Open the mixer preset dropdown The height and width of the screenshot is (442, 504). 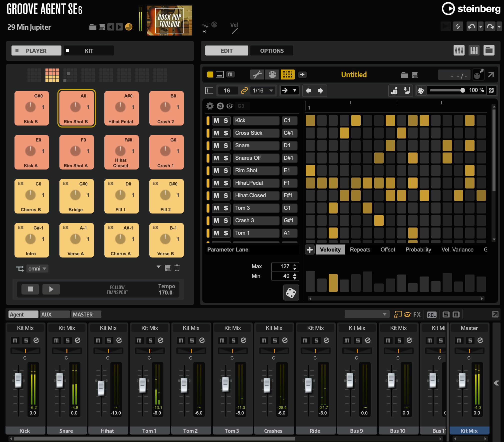(367, 314)
